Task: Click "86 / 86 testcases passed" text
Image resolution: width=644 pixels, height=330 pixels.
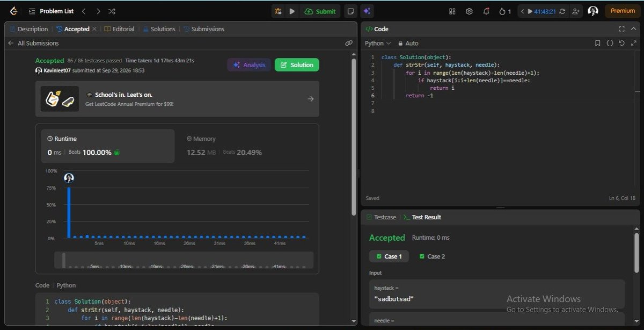Action: coord(94,61)
